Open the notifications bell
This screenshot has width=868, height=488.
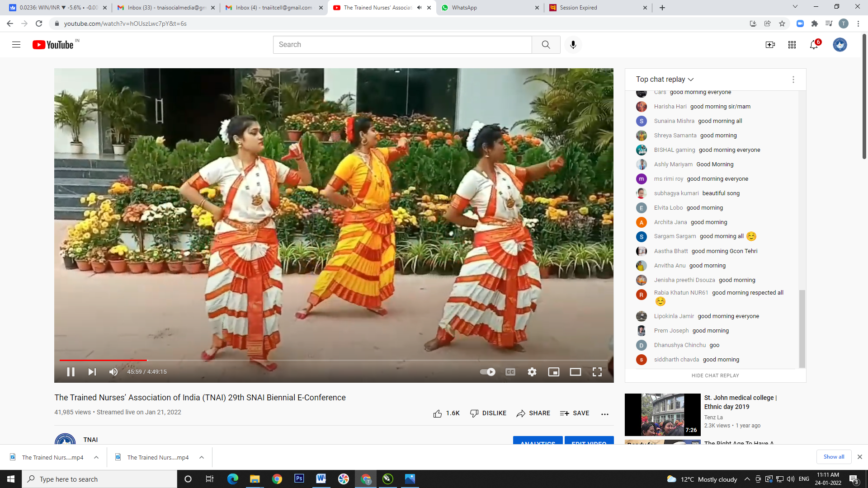click(814, 45)
